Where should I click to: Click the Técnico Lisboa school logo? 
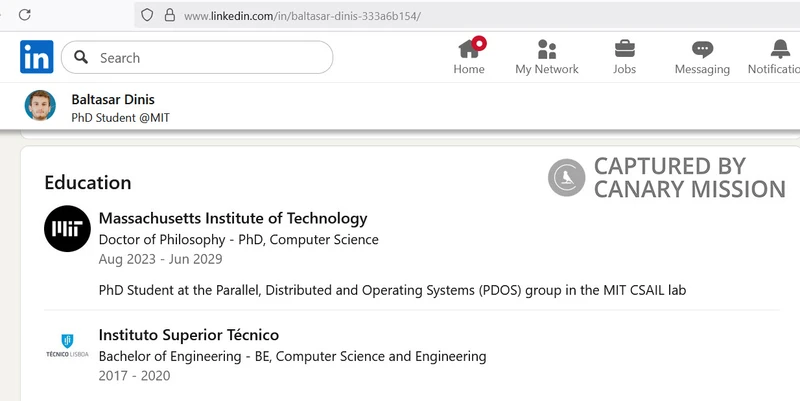point(67,345)
